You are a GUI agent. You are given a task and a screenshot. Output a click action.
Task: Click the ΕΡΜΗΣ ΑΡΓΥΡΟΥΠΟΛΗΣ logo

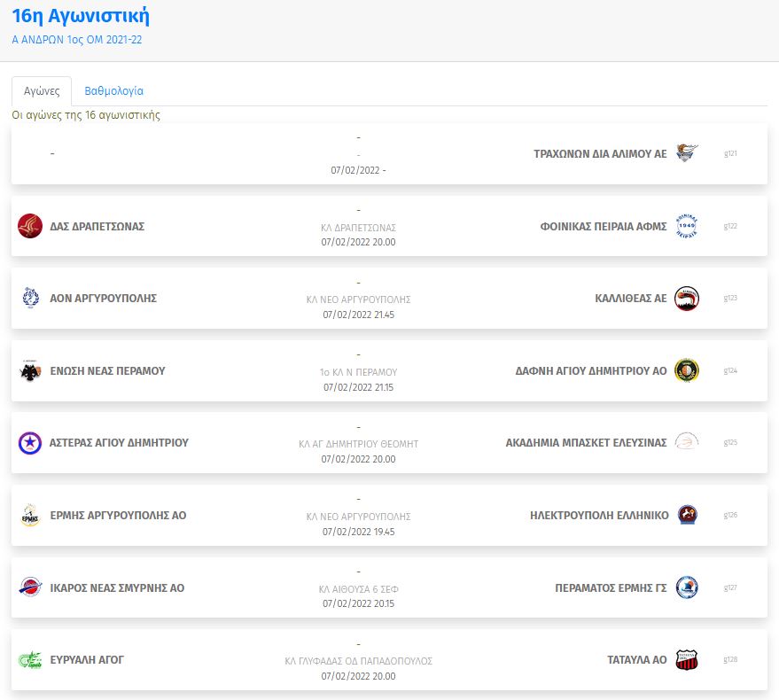(30, 516)
